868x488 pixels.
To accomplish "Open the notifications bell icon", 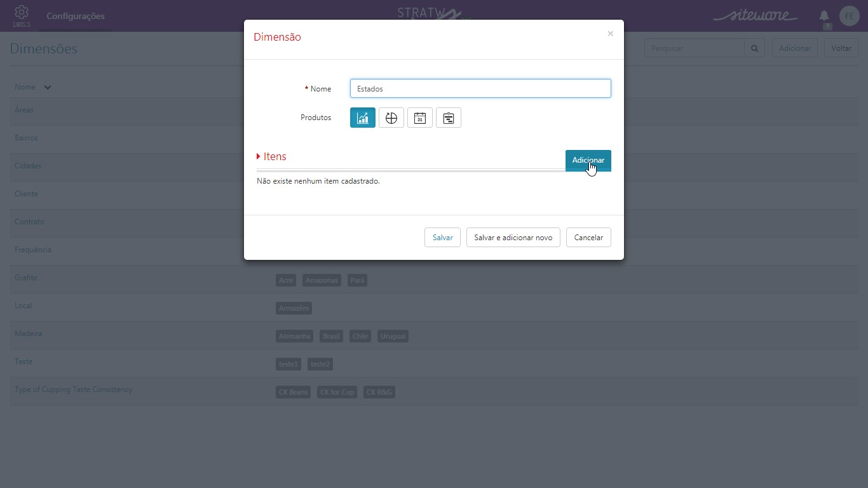I will click(824, 15).
